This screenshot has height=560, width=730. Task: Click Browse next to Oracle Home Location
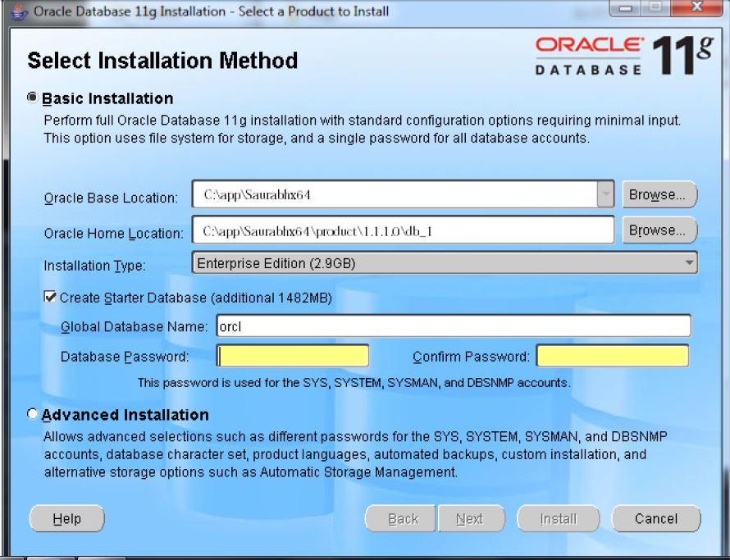(659, 230)
